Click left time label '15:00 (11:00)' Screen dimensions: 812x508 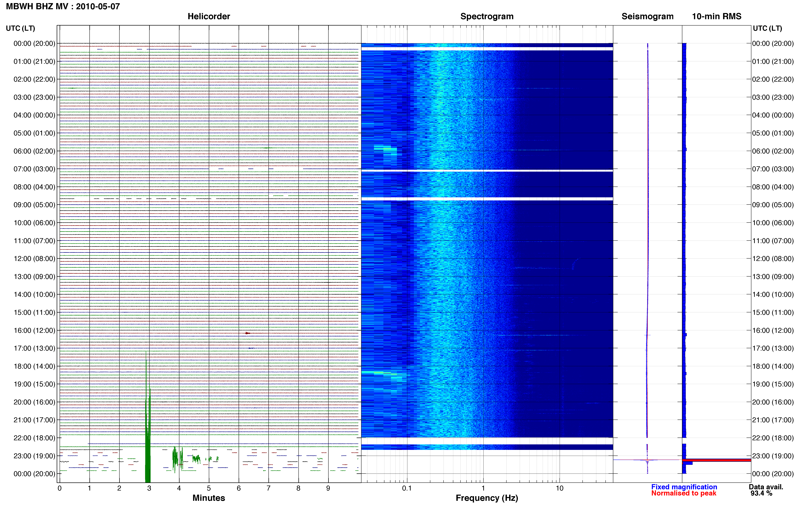click(x=34, y=312)
